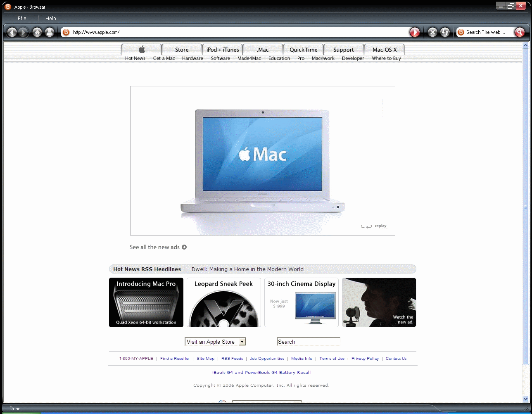Open the Watch the new ad tile
The image size is (532, 414).
pyautogui.click(x=379, y=302)
